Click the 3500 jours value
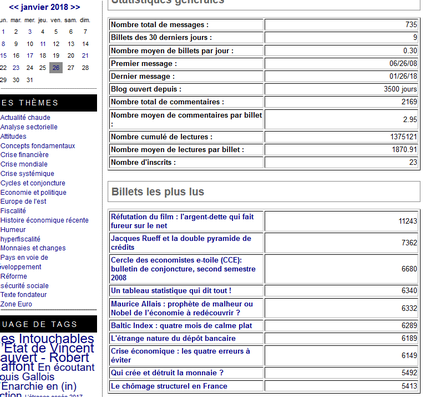The width and height of the screenshot is (425, 397). point(400,89)
